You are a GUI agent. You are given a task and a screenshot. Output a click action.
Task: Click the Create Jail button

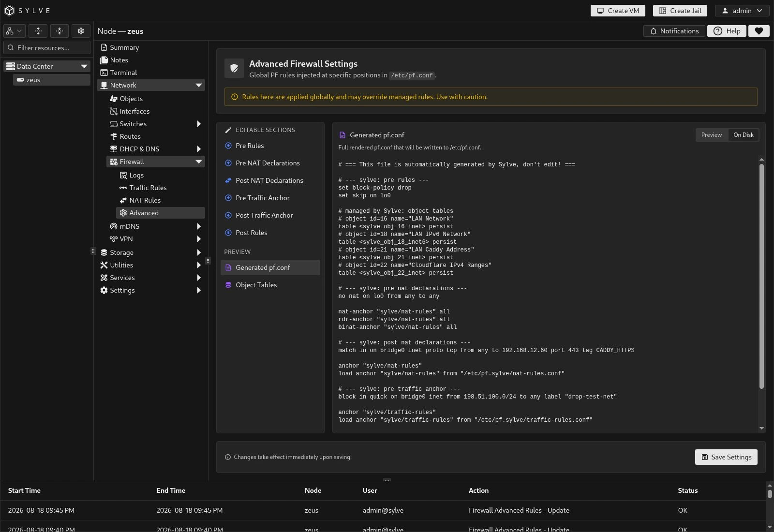[680, 11]
